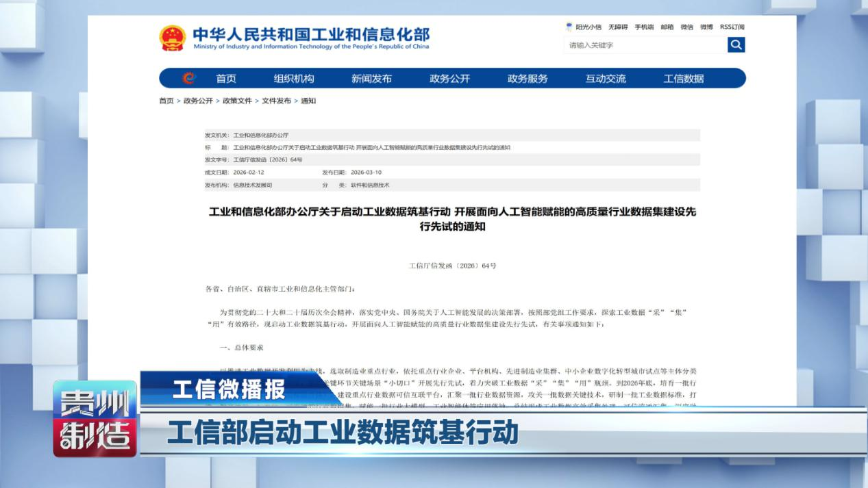Open the 工信数据 navigation item
This screenshot has width=868, height=488.
[683, 79]
